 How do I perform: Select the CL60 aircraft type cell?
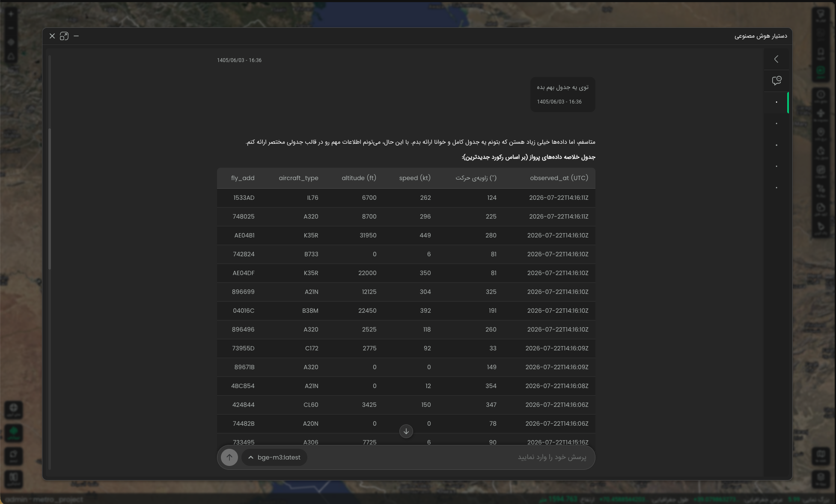click(311, 405)
